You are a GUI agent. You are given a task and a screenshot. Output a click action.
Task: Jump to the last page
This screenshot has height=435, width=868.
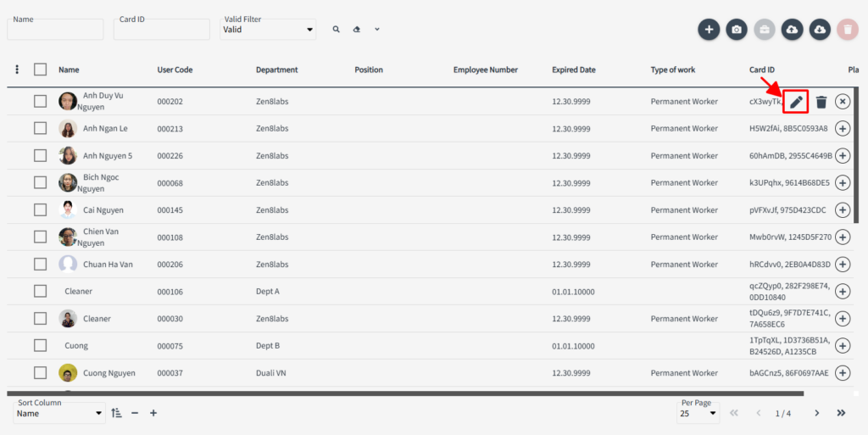coord(841,413)
